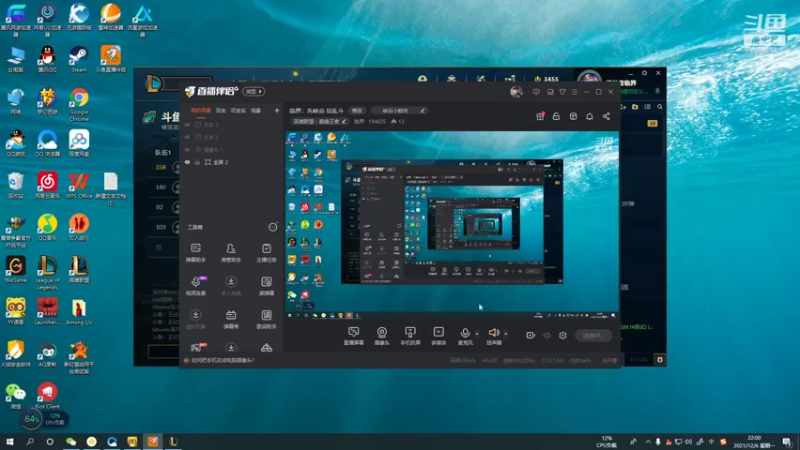Download the virtual avatar tool
Image resolution: width=800 pixels, height=450 pixels.
tap(195, 319)
